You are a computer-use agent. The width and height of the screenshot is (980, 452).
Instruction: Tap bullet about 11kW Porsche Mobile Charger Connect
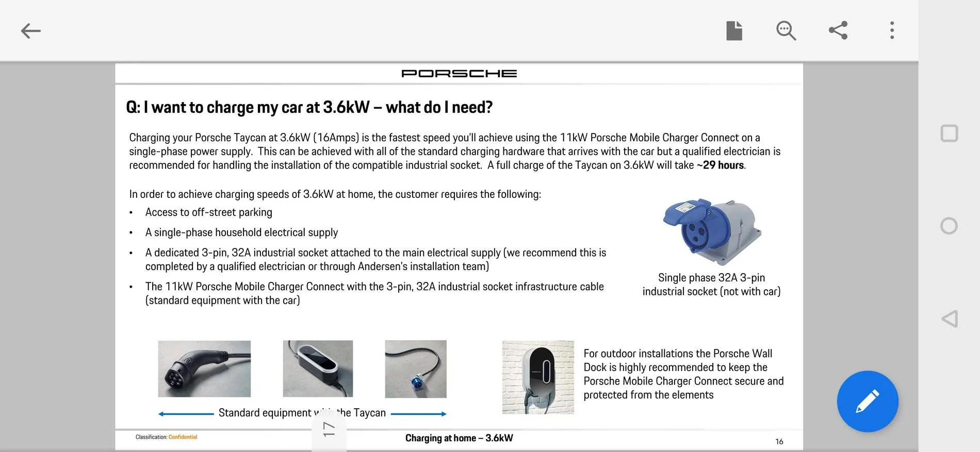point(374,293)
